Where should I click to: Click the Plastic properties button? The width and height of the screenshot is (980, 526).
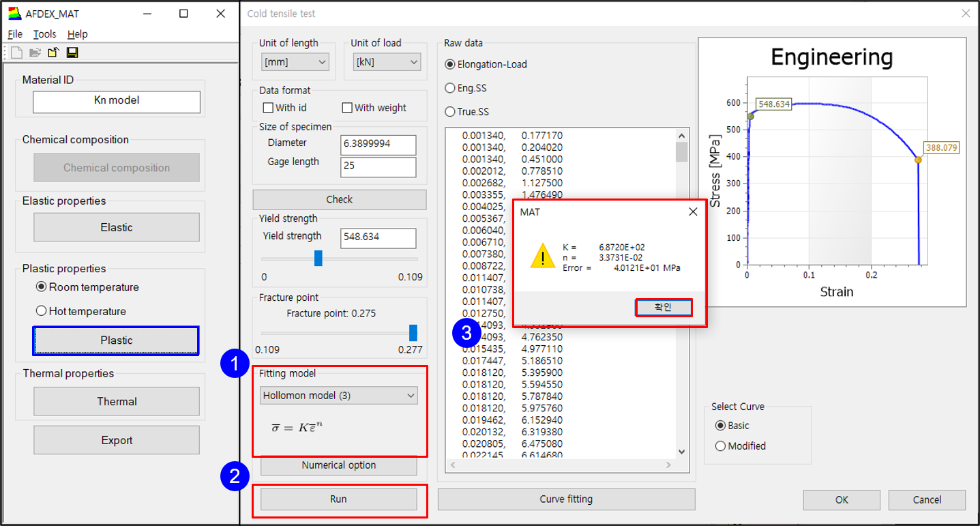pyautogui.click(x=116, y=340)
